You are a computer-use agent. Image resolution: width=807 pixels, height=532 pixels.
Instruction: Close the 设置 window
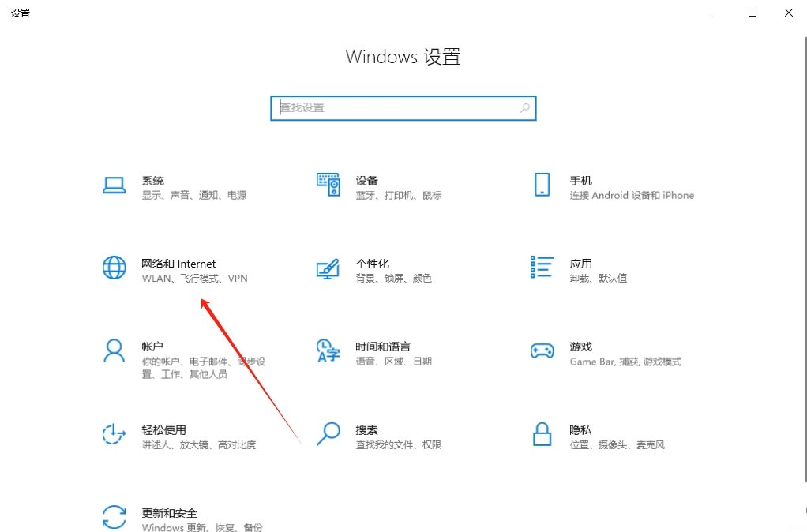789,13
